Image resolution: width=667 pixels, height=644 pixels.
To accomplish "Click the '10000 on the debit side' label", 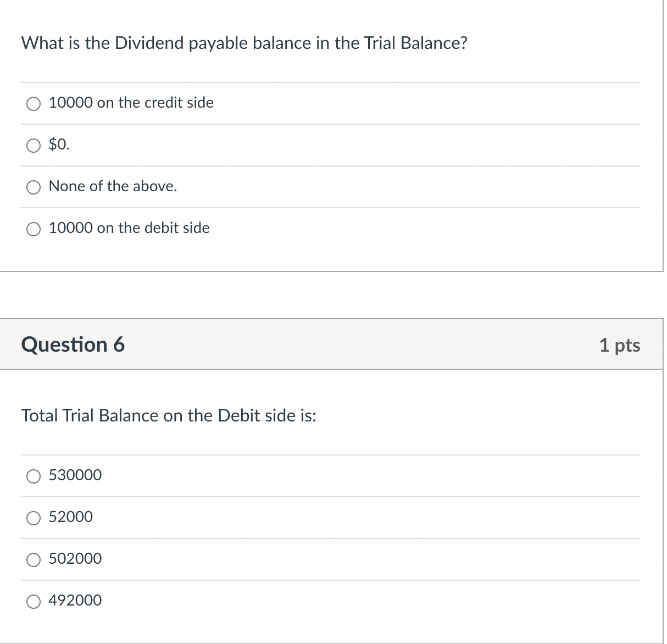I will (x=129, y=228).
